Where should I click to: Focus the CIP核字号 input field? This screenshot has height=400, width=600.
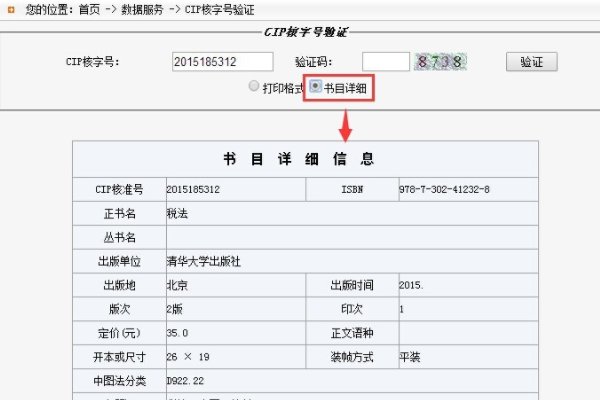tap(223, 62)
